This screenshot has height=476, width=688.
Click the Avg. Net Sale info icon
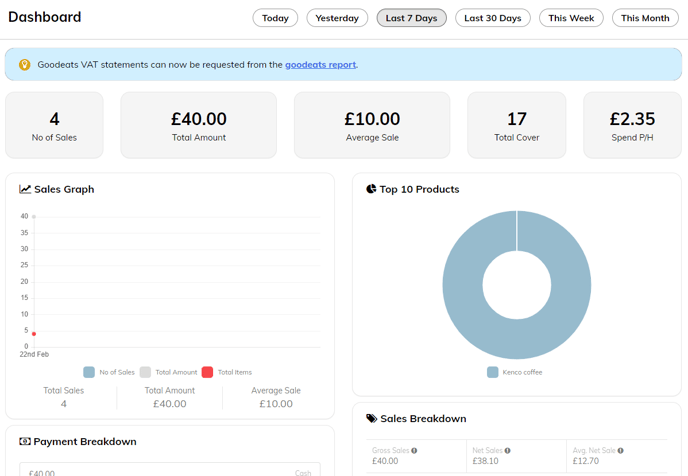(x=620, y=451)
